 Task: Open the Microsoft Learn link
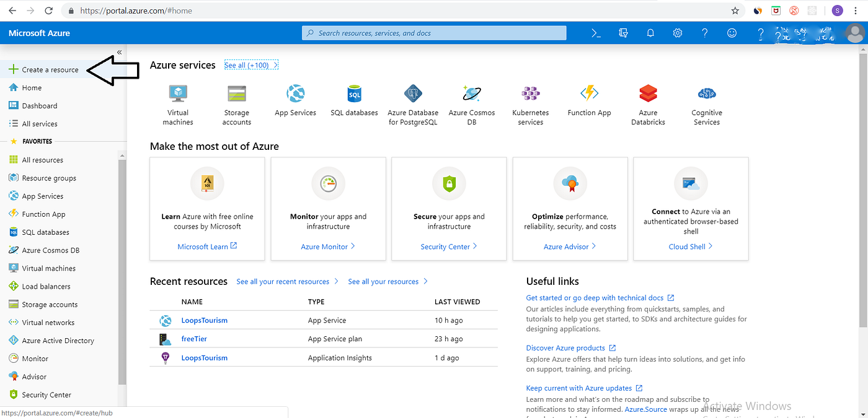(x=203, y=246)
